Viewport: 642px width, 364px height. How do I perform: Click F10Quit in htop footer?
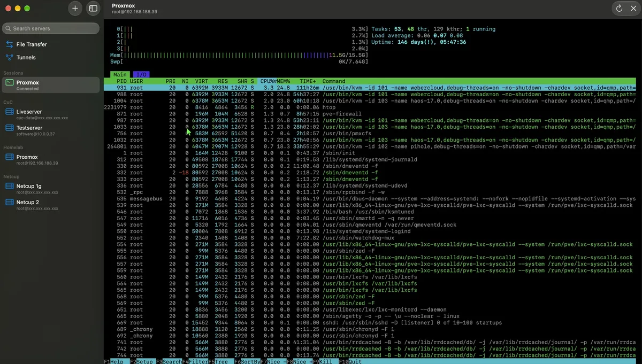[x=350, y=361]
